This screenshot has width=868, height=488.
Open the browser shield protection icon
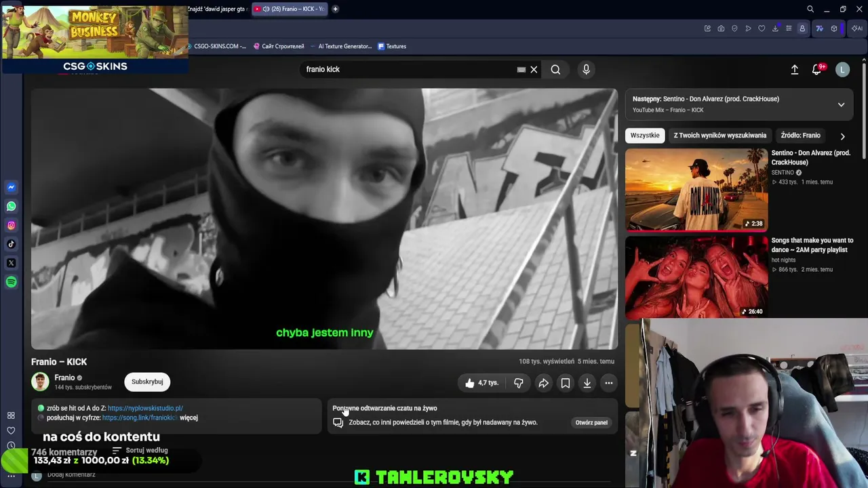point(734,28)
